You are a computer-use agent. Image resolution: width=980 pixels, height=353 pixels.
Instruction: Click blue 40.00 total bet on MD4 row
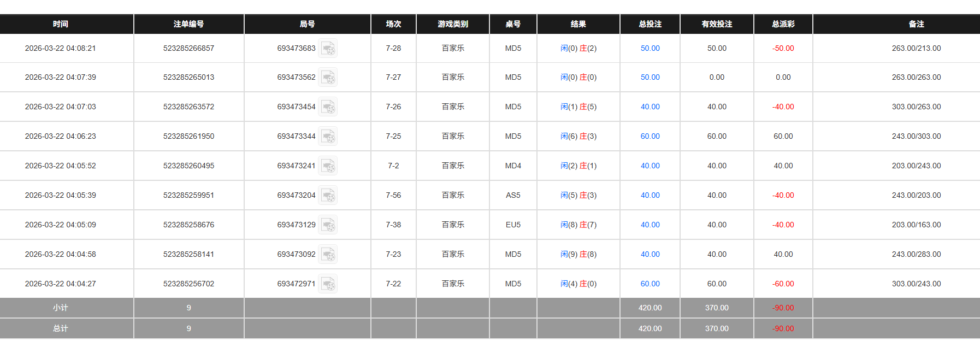(650, 166)
